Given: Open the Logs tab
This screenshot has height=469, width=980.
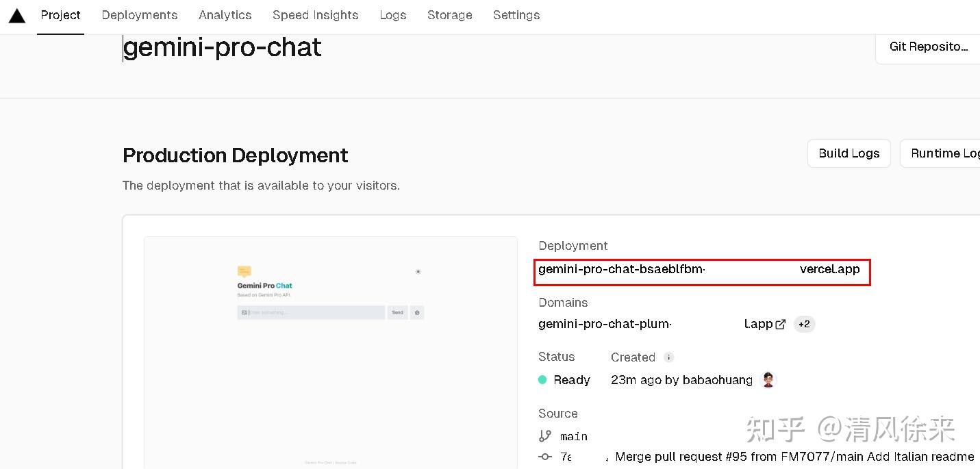Looking at the screenshot, I should point(393,15).
